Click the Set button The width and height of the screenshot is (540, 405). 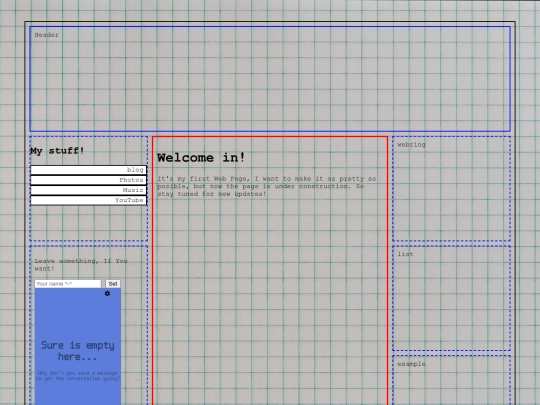(x=113, y=284)
